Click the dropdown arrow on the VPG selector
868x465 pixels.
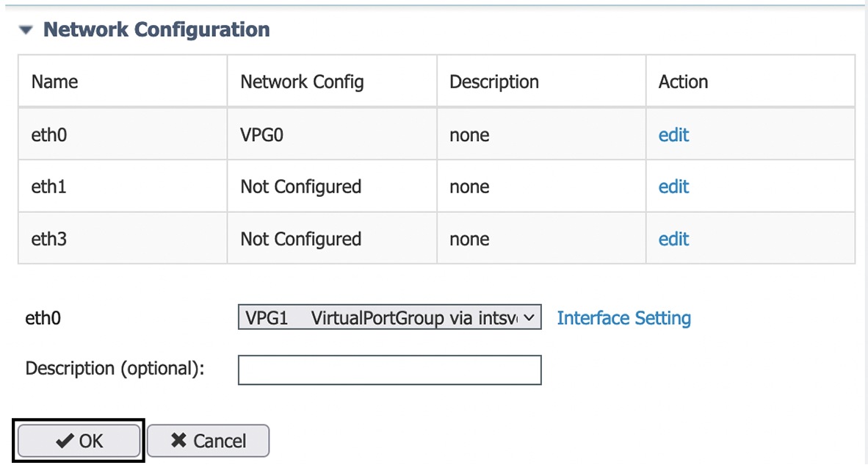coord(531,317)
